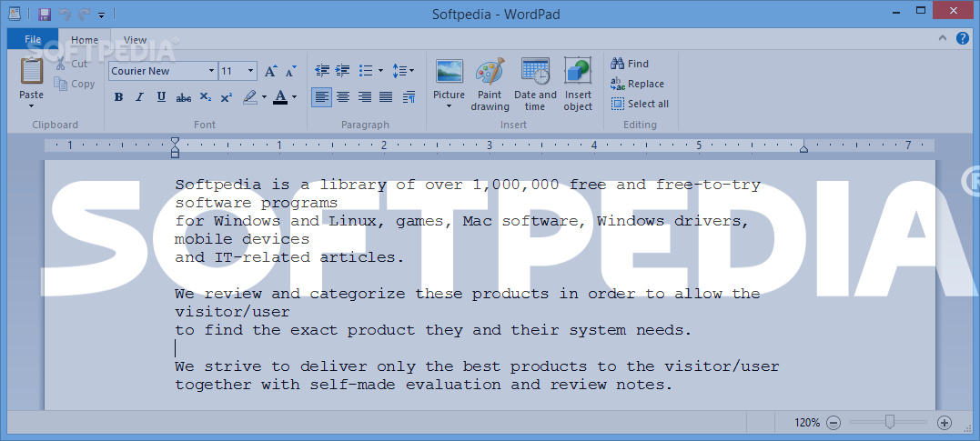Expand the Paste options arrow

click(x=31, y=105)
